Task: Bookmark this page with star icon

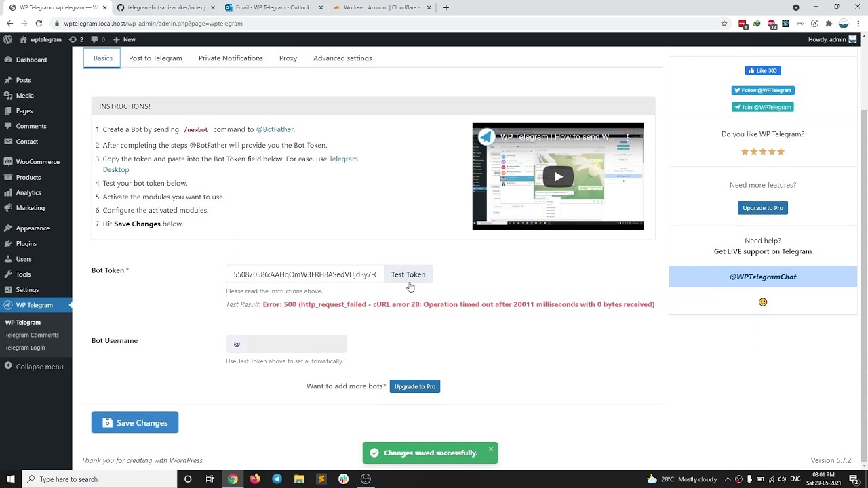Action: click(x=724, y=24)
